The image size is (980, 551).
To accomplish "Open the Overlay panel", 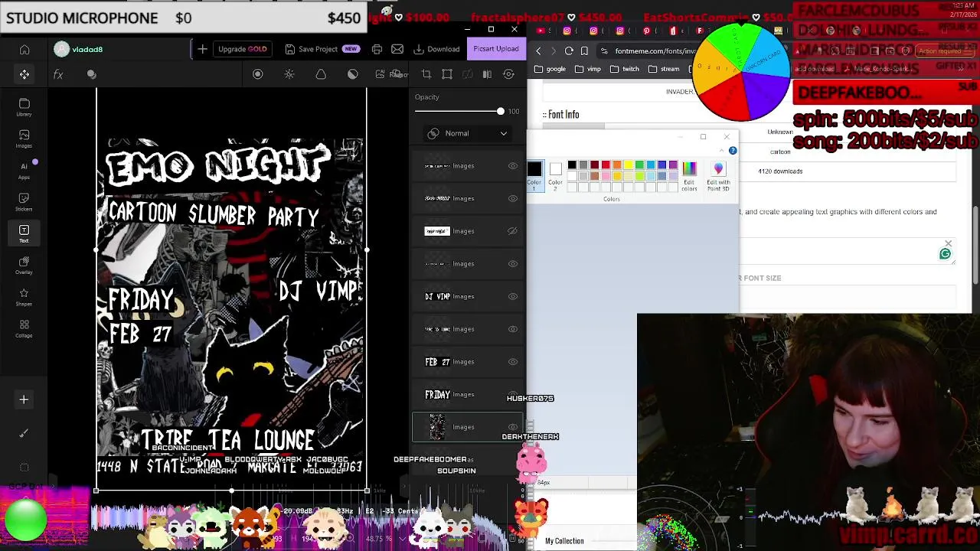I will 24,266.
